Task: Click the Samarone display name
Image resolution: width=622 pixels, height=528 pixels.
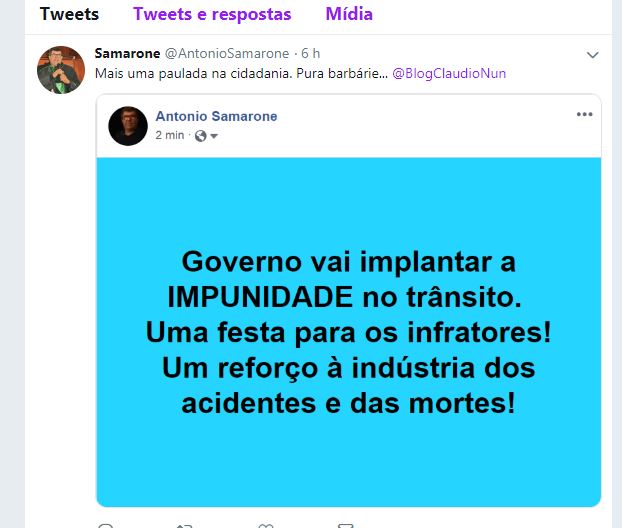Action: pos(127,53)
